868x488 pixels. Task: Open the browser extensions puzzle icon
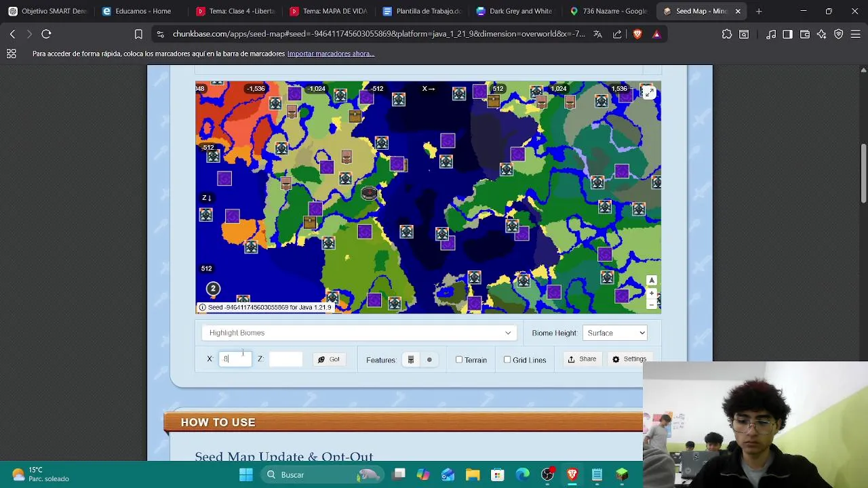click(727, 34)
